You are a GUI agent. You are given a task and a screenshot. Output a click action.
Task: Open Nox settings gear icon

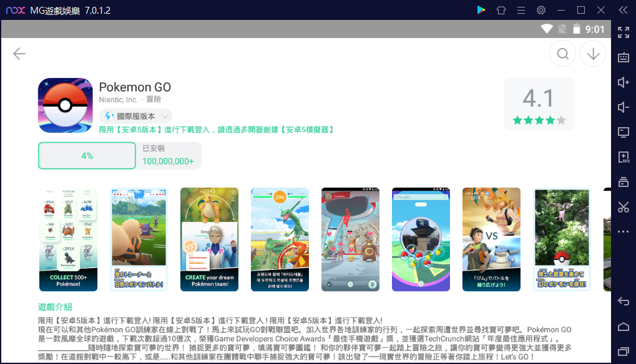coord(541,10)
